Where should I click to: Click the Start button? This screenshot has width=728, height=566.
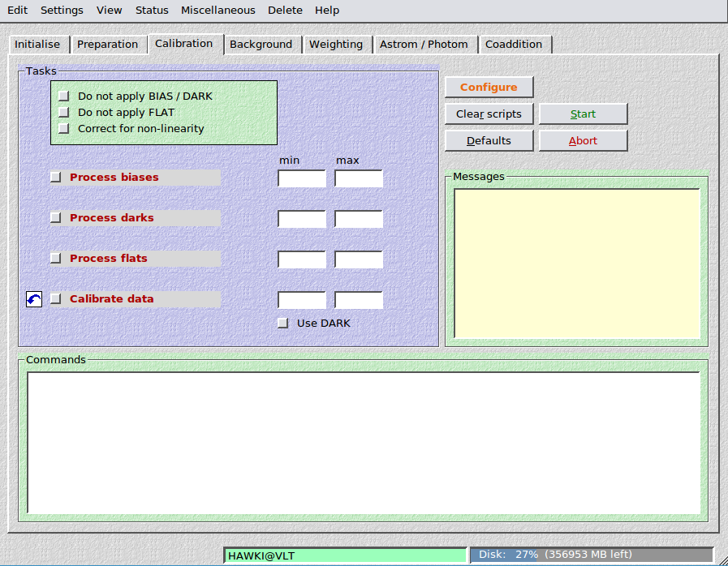[x=583, y=114]
